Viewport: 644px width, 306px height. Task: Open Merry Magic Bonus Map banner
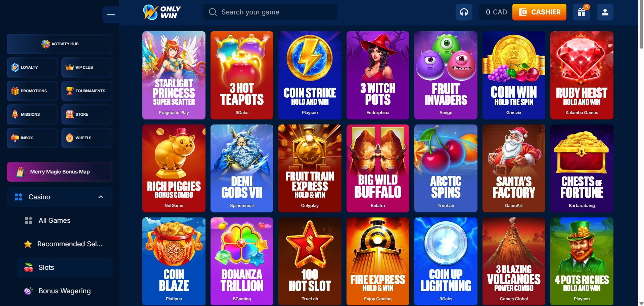pos(59,172)
